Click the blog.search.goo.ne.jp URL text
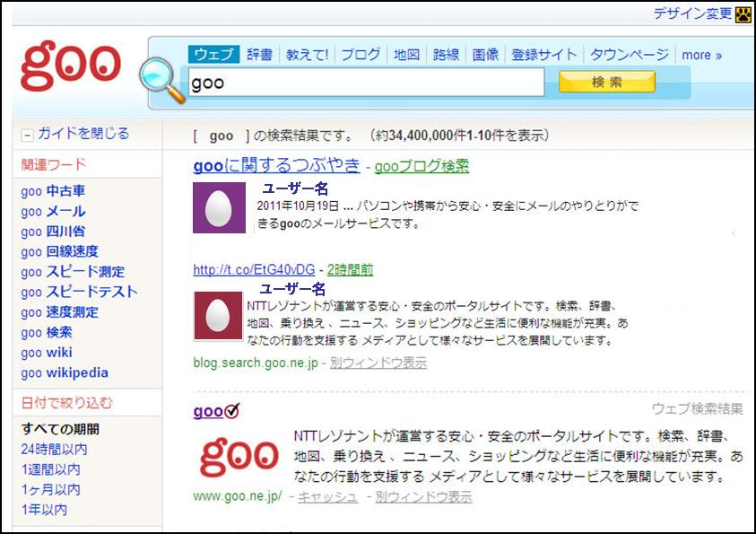 click(256, 363)
